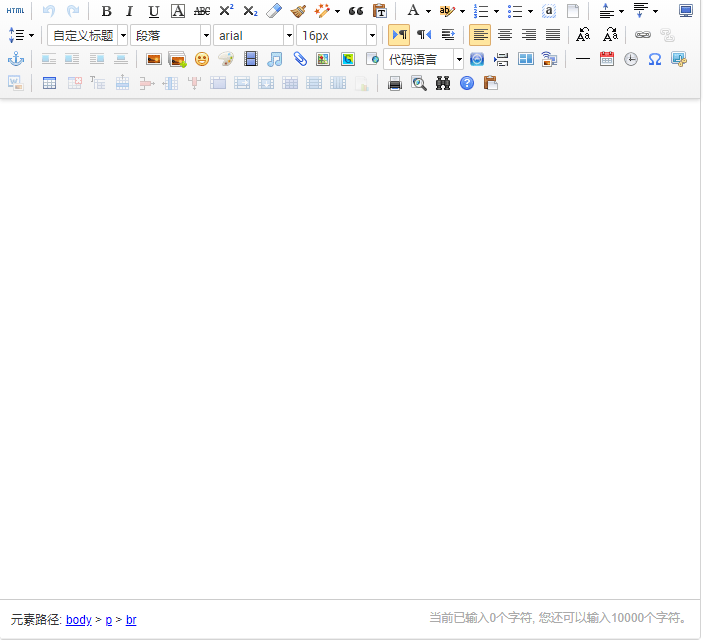Open the 段落 paragraph format dropdown
Image resolution: width=703 pixels, height=642 pixels.
pyautogui.click(x=170, y=35)
